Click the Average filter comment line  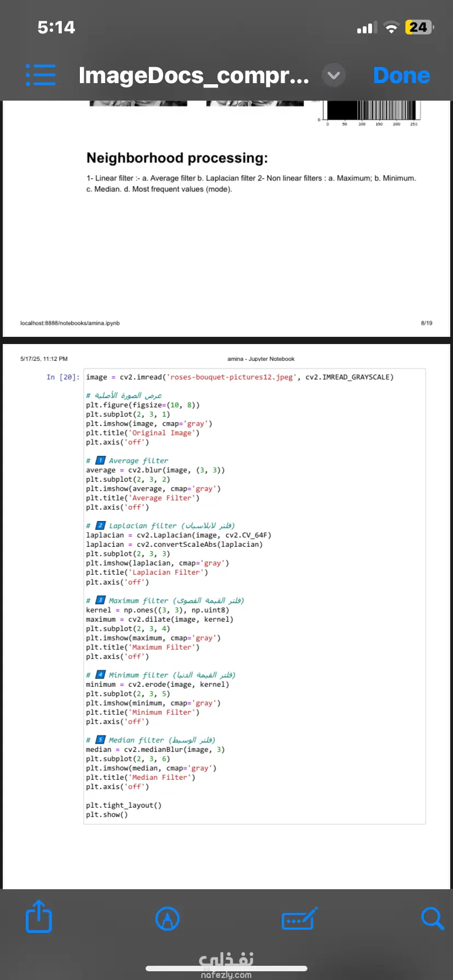coord(127,460)
